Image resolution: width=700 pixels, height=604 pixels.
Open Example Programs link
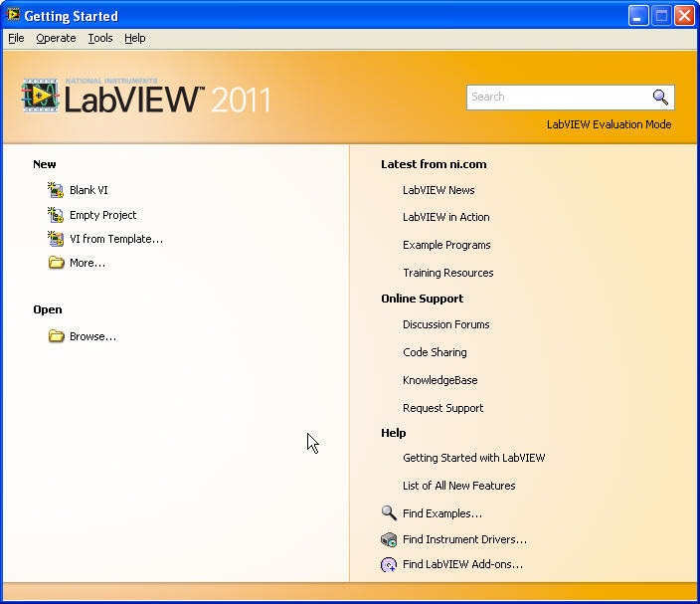point(446,245)
